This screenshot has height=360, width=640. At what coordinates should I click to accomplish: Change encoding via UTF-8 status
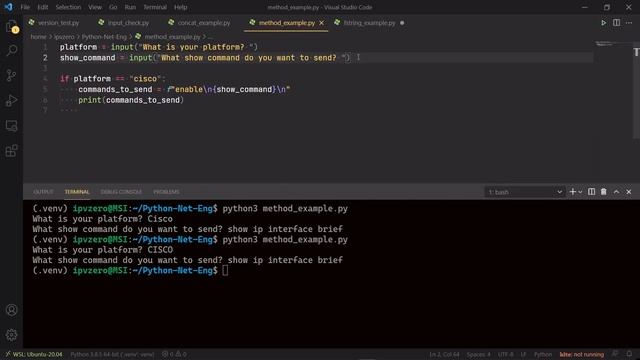[505, 354]
